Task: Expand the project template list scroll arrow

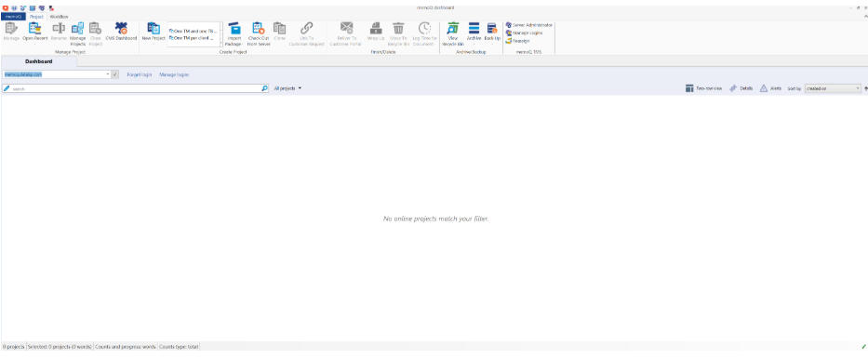Action: [x=220, y=43]
